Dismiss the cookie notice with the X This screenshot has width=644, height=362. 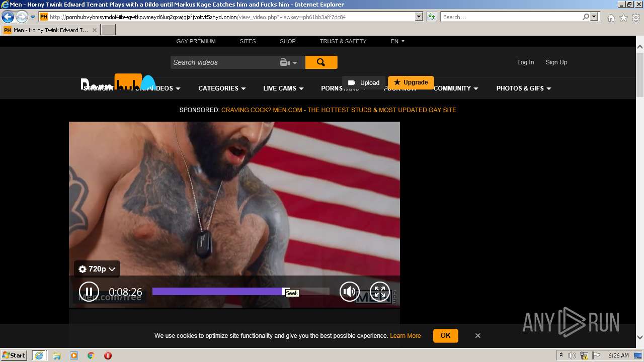point(478,335)
